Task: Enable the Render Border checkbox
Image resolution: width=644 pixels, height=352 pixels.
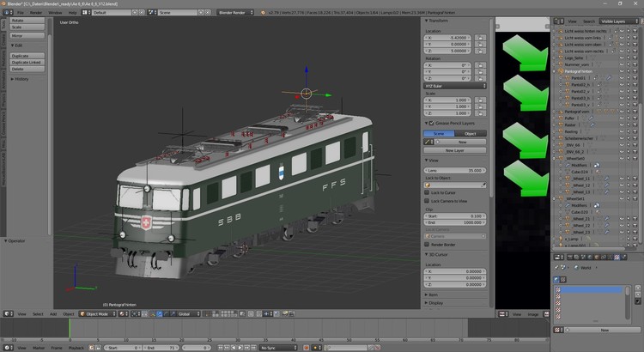Action: point(428,244)
